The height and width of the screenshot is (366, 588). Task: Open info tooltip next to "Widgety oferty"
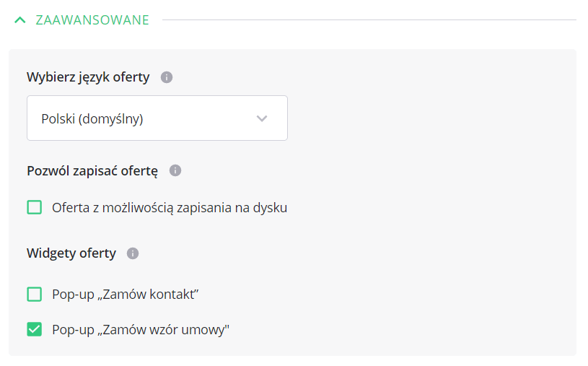tap(132, 253)
